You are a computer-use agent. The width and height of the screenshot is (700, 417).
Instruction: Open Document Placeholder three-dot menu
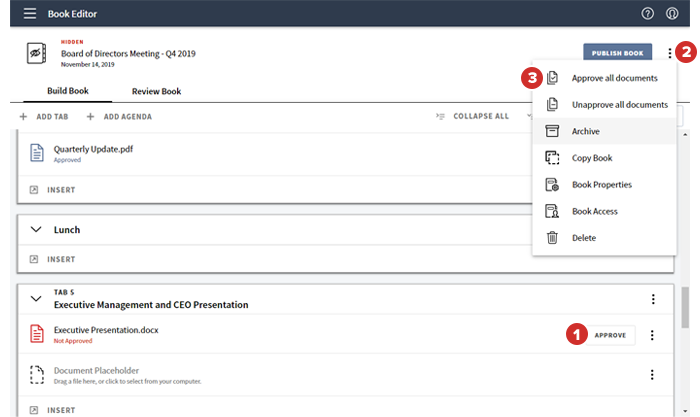653,374
